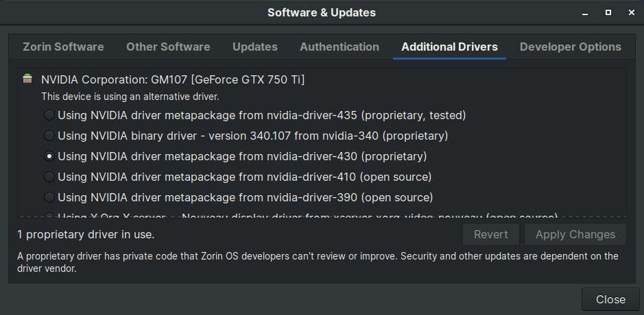This screenshot has height=315, width=644.
Task: Minimize the Software & Updates window
Action: (x=585, y=13)
